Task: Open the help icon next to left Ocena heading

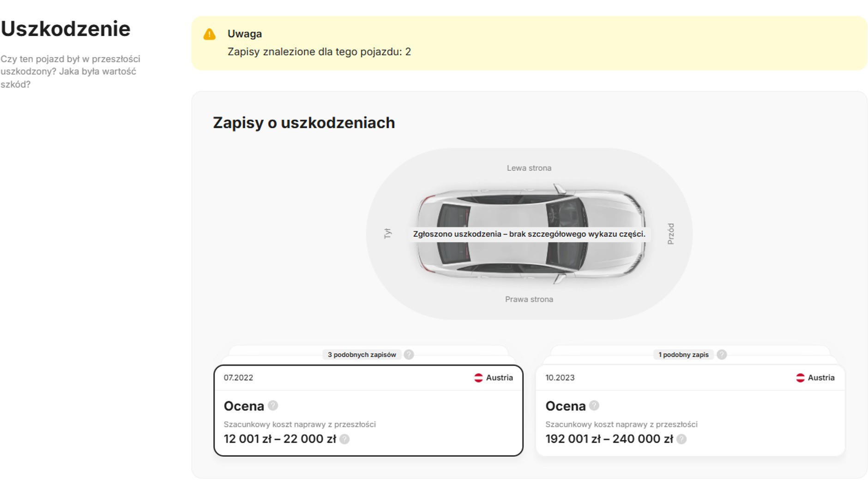Action: click(272, 406)
